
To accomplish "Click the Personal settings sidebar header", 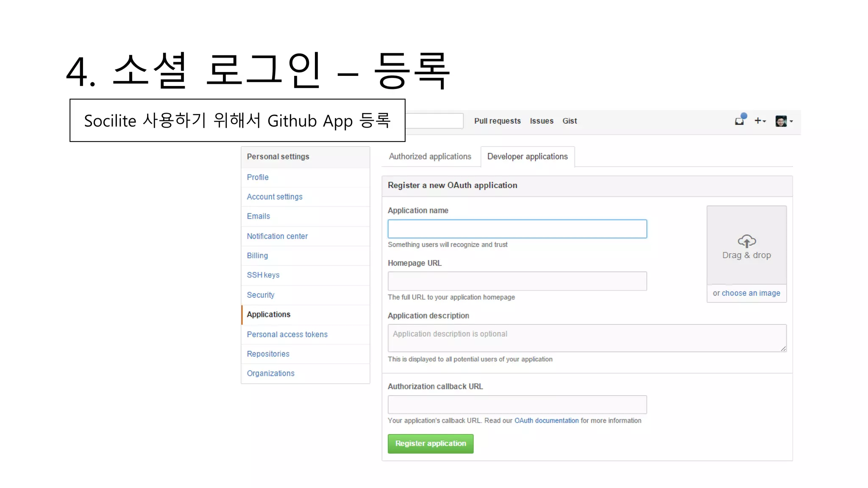I will [x=305, y=157].
